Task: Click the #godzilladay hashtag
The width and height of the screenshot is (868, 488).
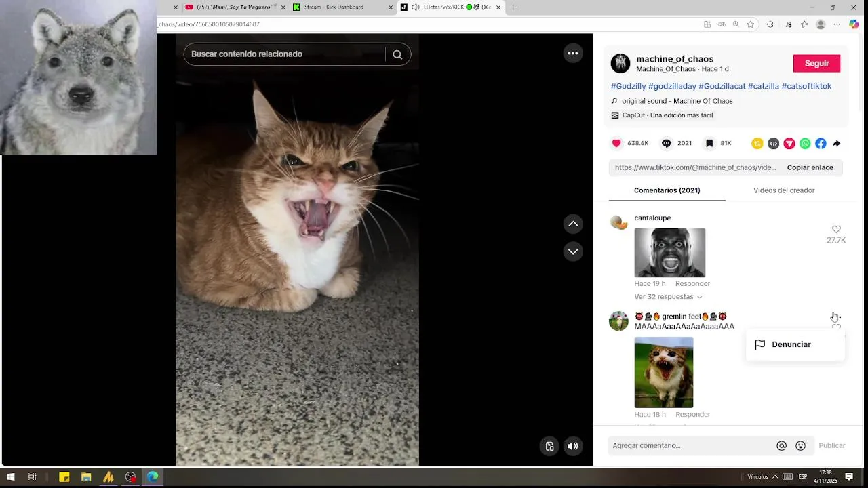Action: (672, 86)
